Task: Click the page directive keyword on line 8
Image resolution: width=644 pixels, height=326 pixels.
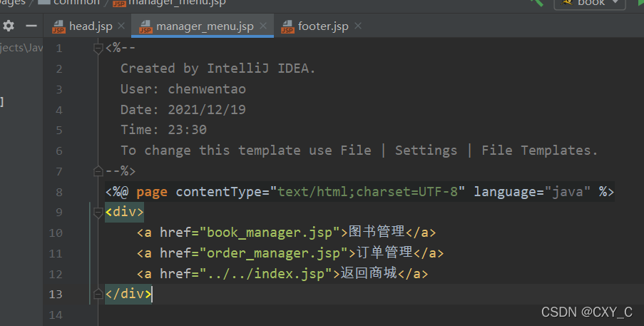Action: coord(152,192)
